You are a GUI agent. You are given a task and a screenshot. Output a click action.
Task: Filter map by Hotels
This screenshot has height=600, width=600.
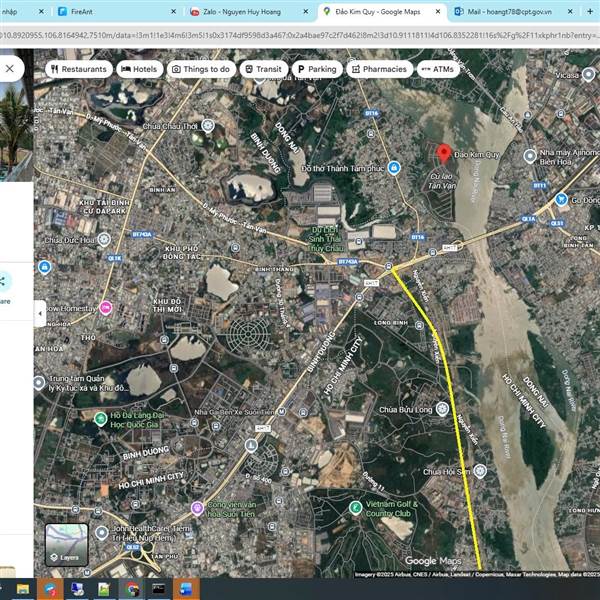[x=140, y=69]
